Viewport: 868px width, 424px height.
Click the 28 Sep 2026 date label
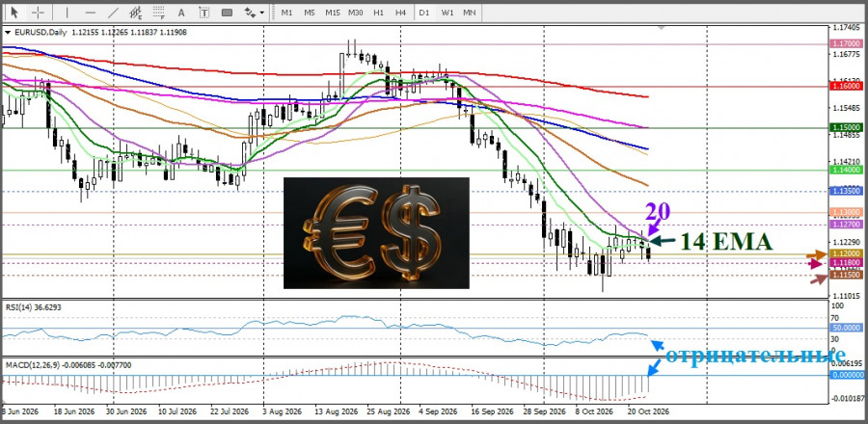click(542, 411)
